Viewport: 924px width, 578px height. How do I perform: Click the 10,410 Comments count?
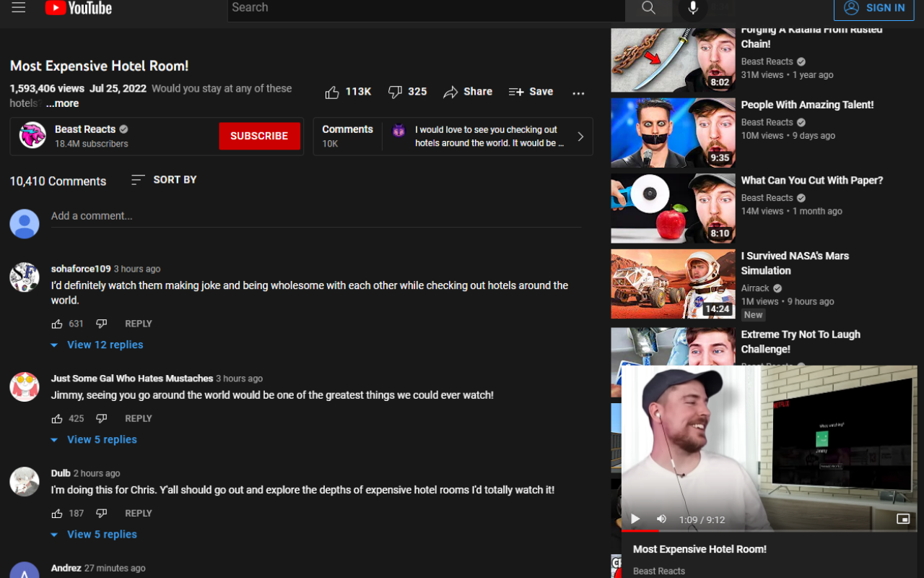58,181
